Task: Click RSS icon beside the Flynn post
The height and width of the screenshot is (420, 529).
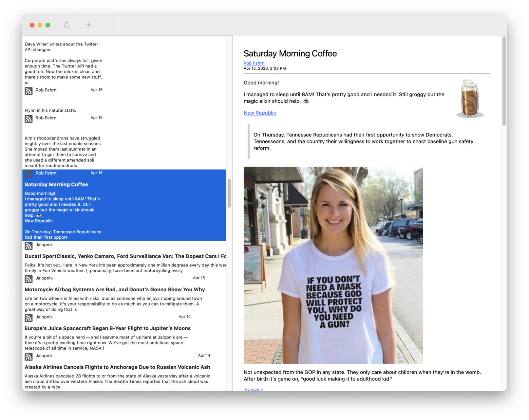Action: (29, 119)
